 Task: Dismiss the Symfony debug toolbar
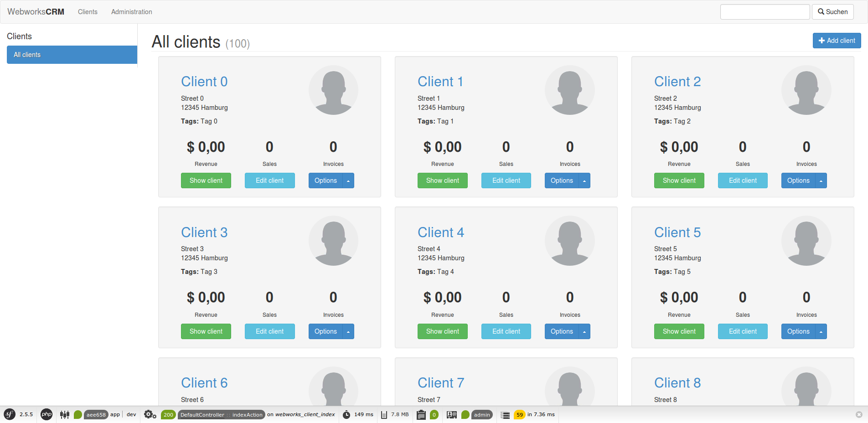(860, 415)
